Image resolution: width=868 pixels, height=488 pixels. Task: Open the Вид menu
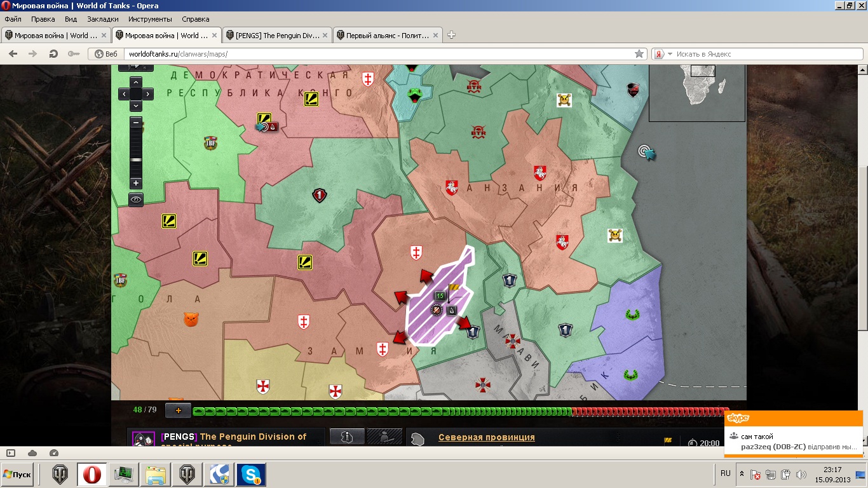tap(71, 19)
